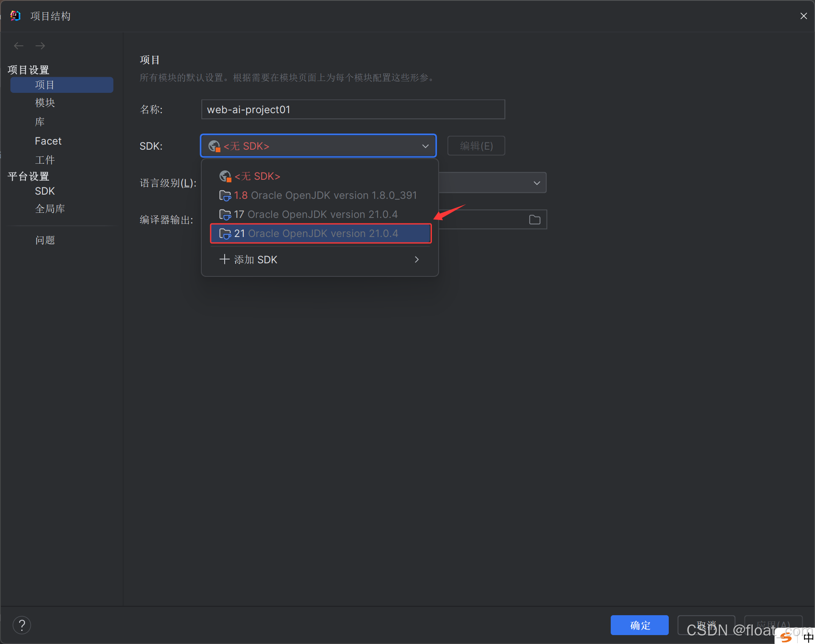Open 模块 in project settings sidebar

click(45, 103)
